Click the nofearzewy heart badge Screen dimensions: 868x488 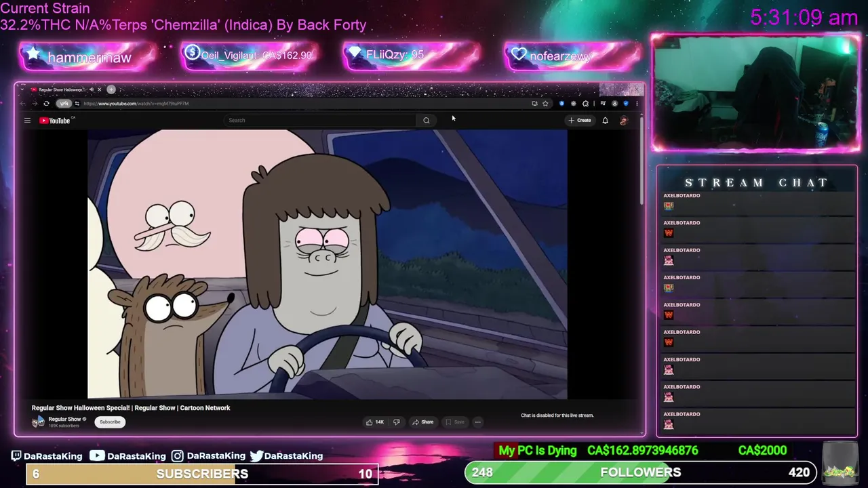point(573,56)
